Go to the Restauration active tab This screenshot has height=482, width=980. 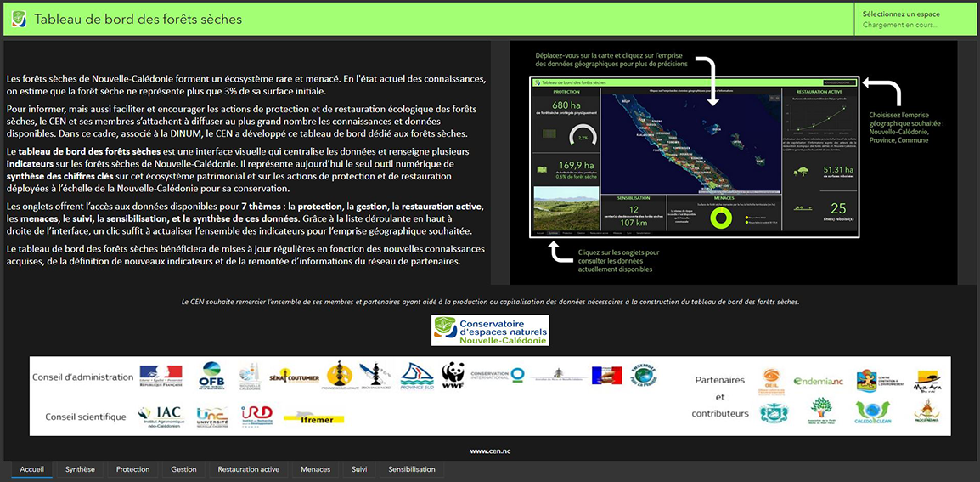coord(248,469)
